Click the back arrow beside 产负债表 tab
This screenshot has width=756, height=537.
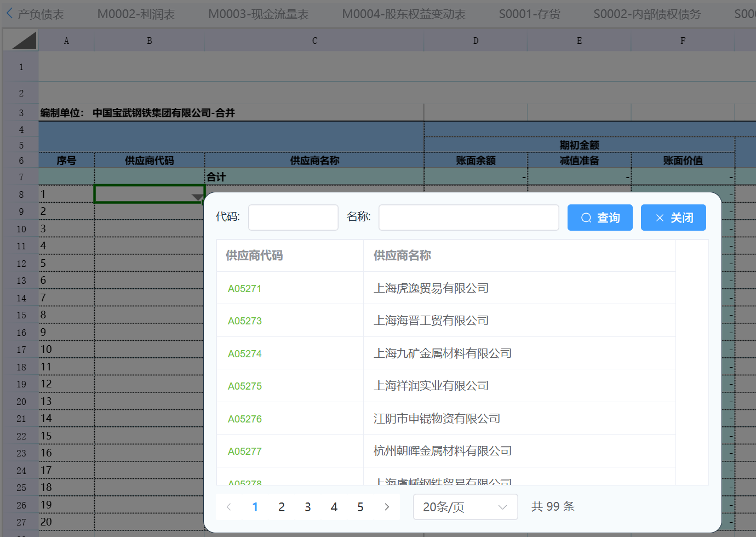(9, 13)
